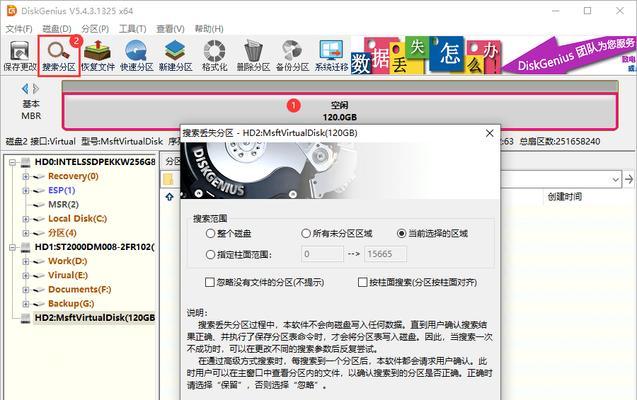Viewport: 637px width, 400px height.
Task: Select HD2:MsftVirtualDisk(120GB) in the tree
Action: tap(95, 318)
